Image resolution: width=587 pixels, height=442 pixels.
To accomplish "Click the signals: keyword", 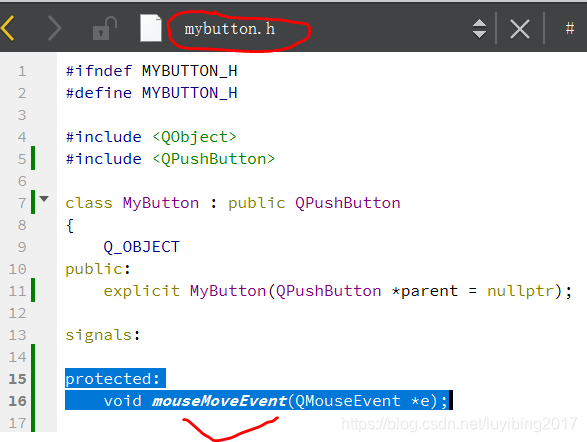I will point(103,335).
